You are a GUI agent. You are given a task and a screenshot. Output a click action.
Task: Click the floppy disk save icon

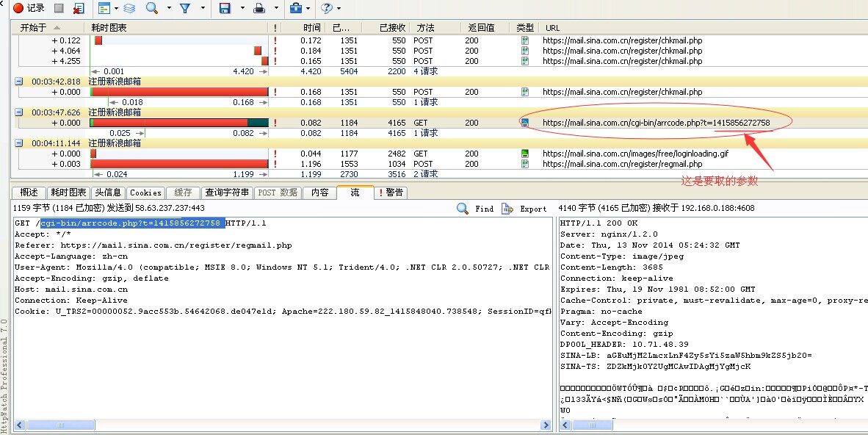click(x=225, y=8)
